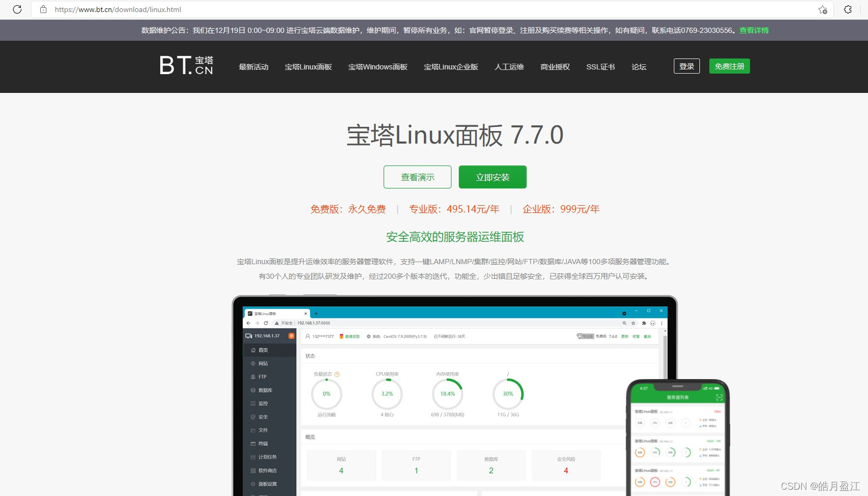Click the browser reload icon

pos(17,9)
